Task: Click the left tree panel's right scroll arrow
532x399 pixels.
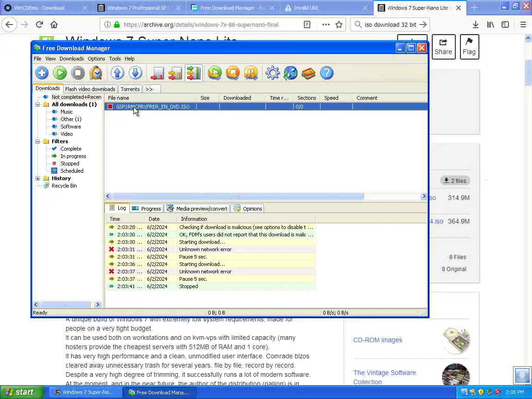Action: (98, 305)
